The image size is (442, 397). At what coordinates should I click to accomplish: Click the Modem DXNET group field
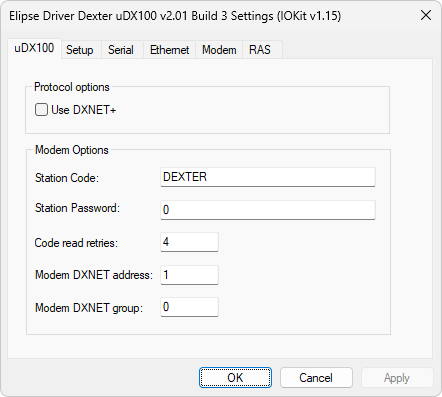pyautogui.click(x=189, y=307)
